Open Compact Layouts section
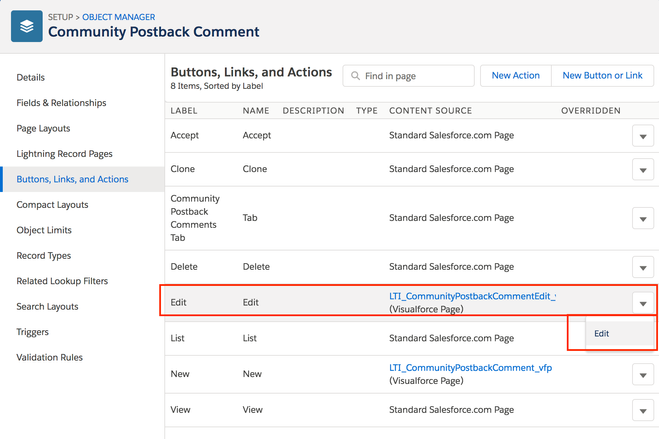The height and width of the screenshot is (439, 659). (x=52, y=205)
